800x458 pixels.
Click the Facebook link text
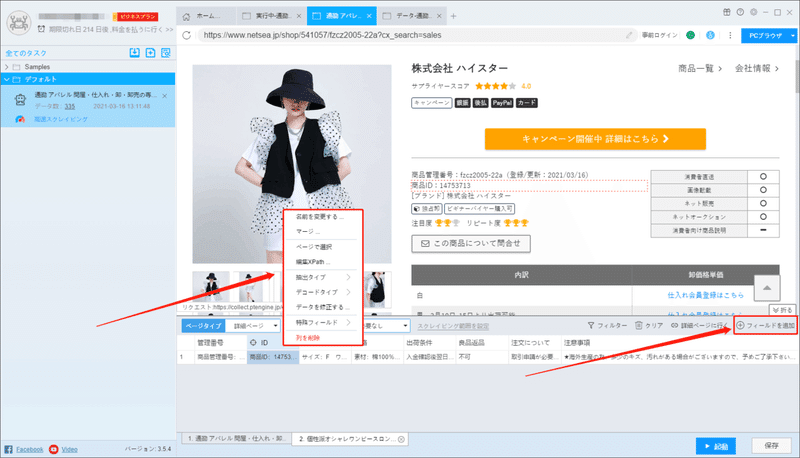coord(30,449)
